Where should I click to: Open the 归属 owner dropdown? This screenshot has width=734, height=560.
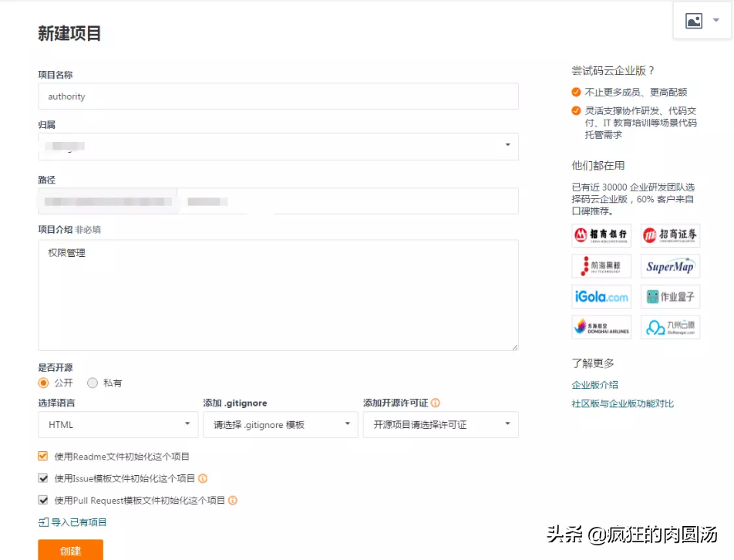[278, 146]
